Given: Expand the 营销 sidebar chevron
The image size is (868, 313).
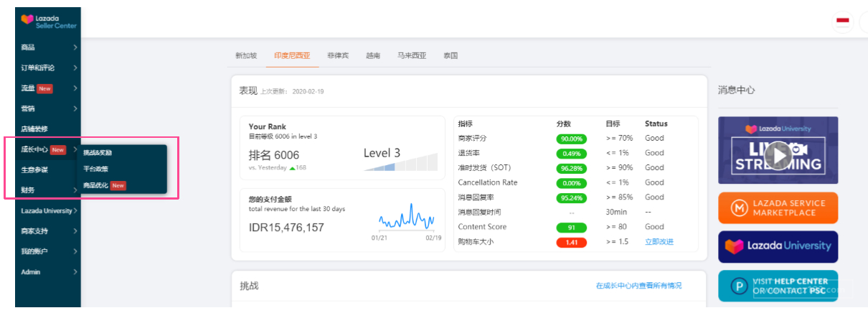Looking at the screenshot, I should coord(75,109).
